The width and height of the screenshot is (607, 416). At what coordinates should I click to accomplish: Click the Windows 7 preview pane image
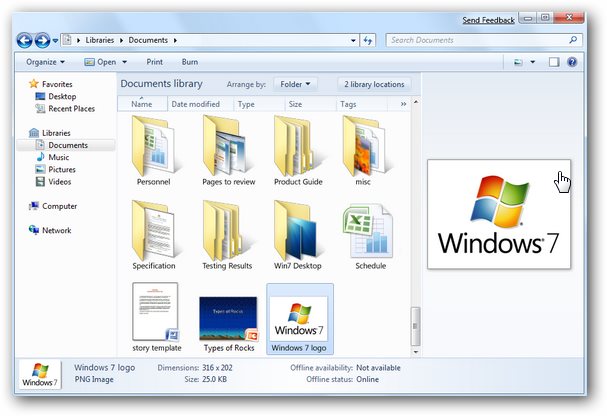point(499,214)
